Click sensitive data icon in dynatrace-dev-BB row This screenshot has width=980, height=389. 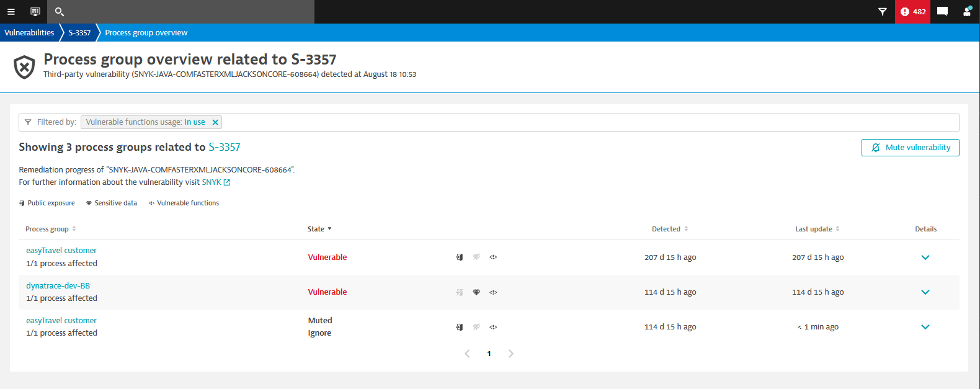coord(476,292)
